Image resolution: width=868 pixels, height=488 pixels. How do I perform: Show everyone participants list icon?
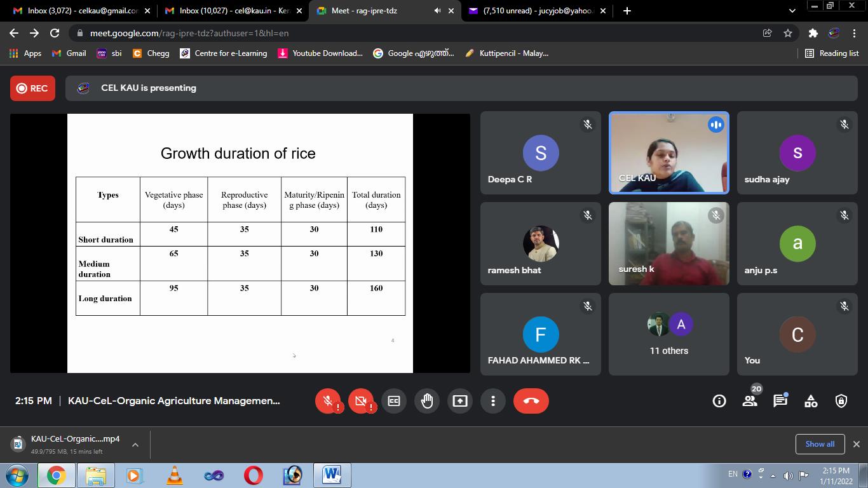[750, 401]
